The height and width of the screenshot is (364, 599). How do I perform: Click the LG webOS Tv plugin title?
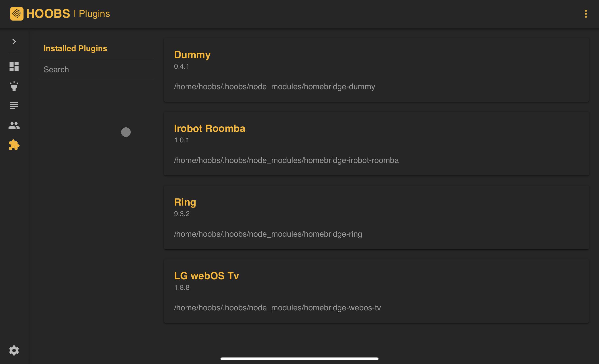pos(206,275)
